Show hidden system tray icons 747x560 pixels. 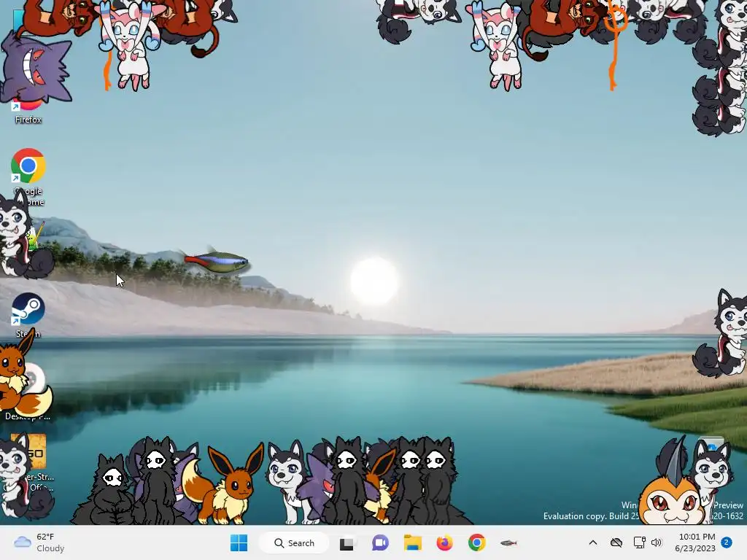click(592, 542)
